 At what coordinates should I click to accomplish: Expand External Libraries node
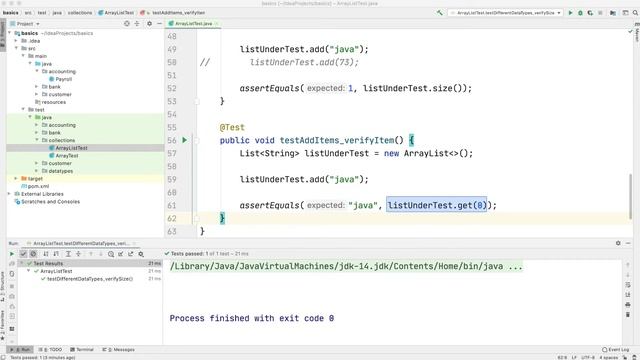point(9,194)
